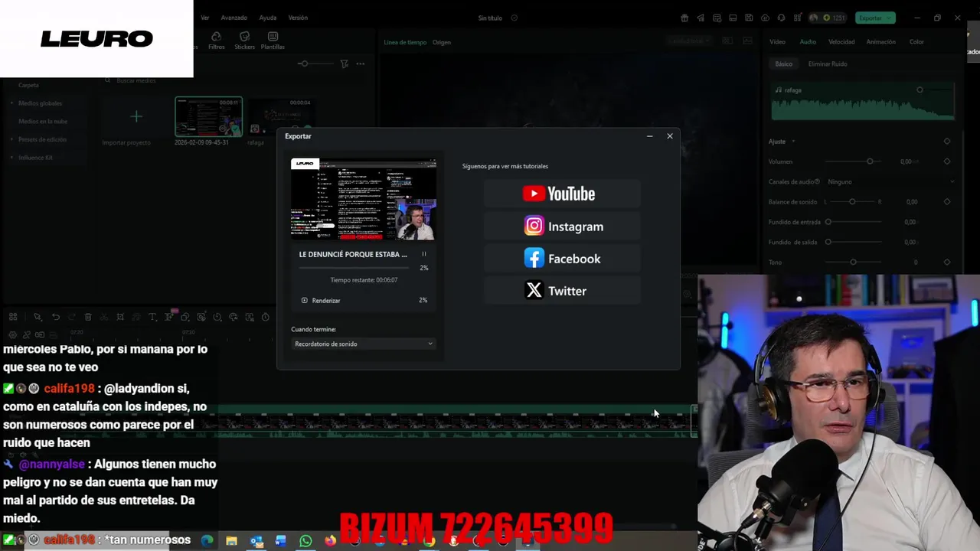The height and width of the screenshot is (551, 980).
Task: Switch to Audio properties tab
Action: point(808,42)
